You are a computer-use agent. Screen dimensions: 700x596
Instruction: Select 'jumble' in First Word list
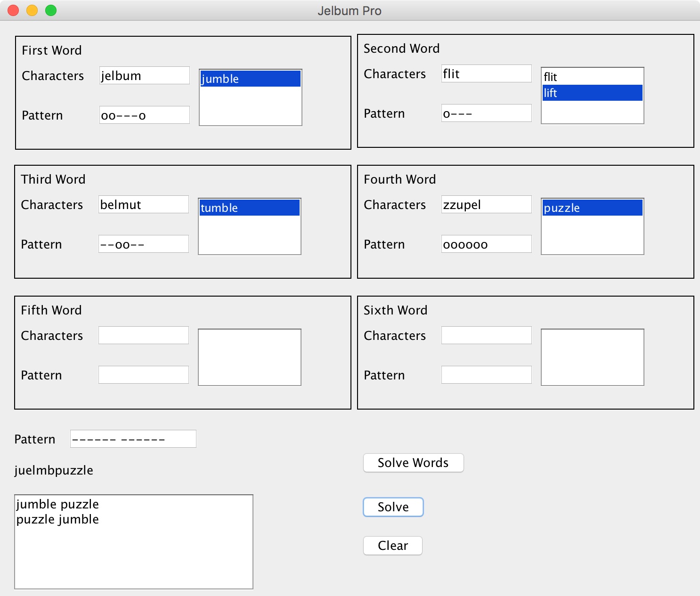click(250, 79)
